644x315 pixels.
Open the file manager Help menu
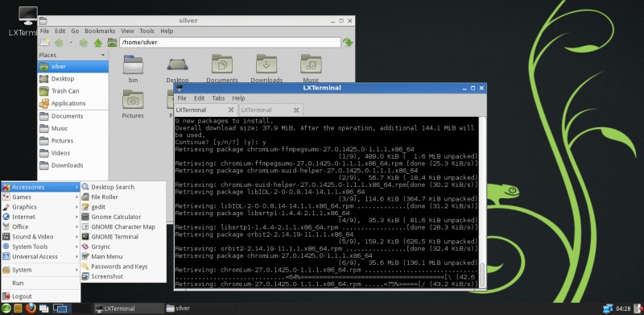coord(167,31)
